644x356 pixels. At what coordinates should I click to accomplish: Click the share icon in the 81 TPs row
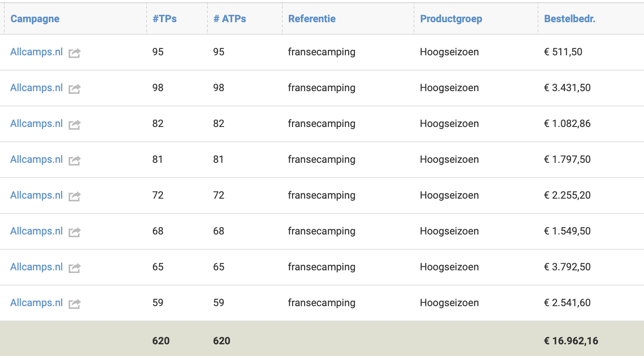click(74, 160)
